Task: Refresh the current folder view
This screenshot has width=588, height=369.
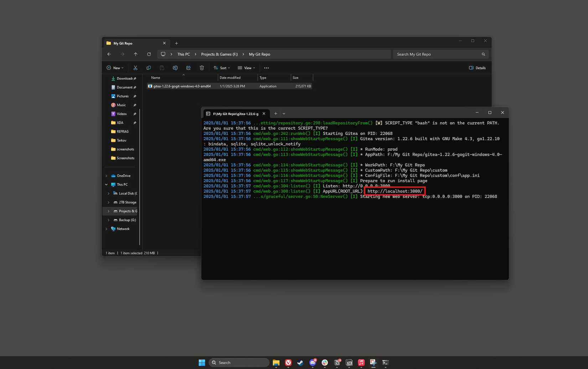Action: [149, 54]
